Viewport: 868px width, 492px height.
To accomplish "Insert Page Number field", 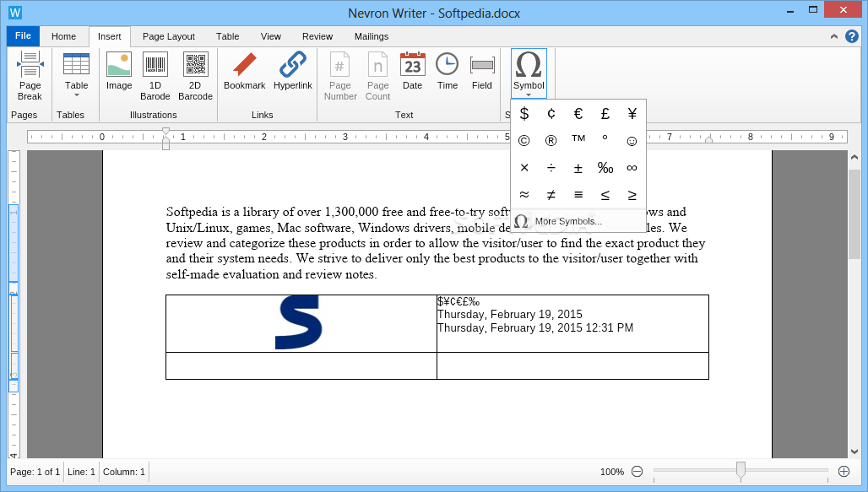I will (x=340, y=76).
